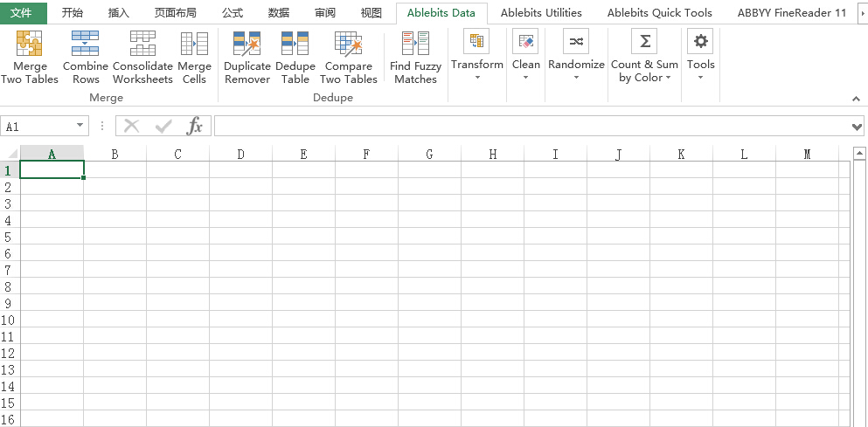The height and width of the screenshot is (427, 868).
Task: Click three-dot handle beside Name Box
Action: [102, 126]
